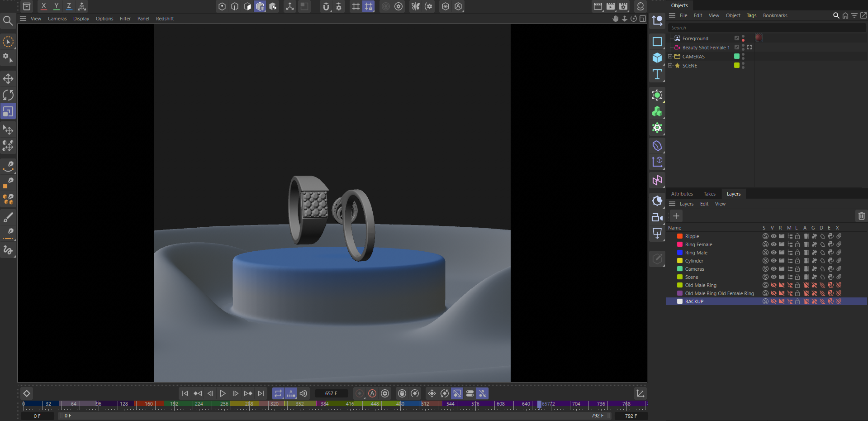Toggle the lock on Cylinder layer

click(x=797, y=261)
